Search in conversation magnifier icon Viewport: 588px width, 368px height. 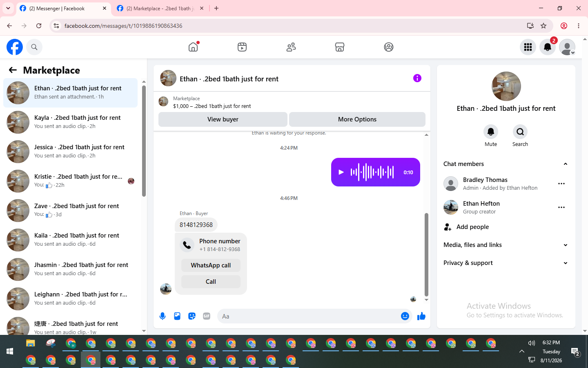[520, 132]
